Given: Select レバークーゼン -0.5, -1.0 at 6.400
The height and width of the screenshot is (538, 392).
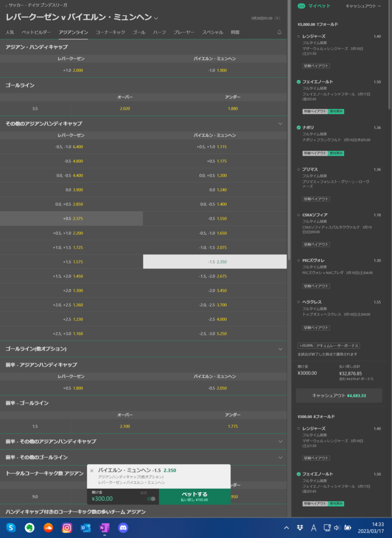Looking at the screenshot, I should pyautogui.click(x=71, y=147).
